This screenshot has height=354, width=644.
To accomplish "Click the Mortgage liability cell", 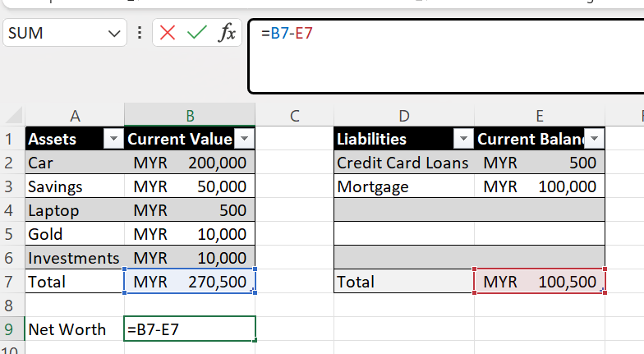I will click(x=404, y=186).
